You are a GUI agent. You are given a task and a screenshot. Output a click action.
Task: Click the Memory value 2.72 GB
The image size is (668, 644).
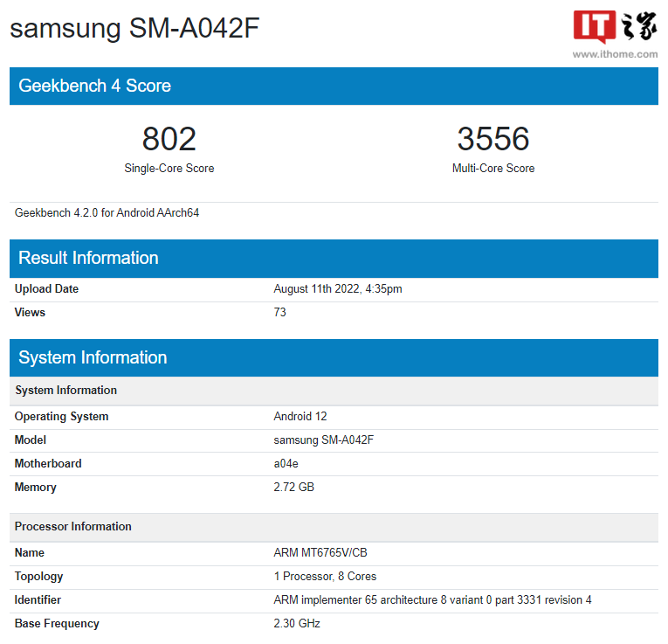(x=293, y=488)
